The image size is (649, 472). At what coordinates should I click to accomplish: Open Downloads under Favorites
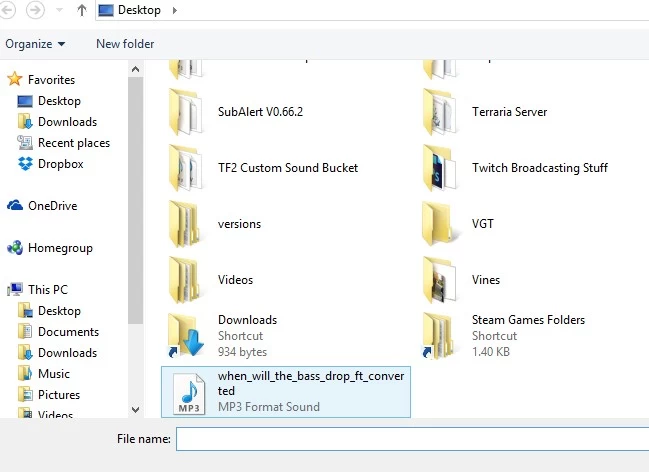point(67,122)
